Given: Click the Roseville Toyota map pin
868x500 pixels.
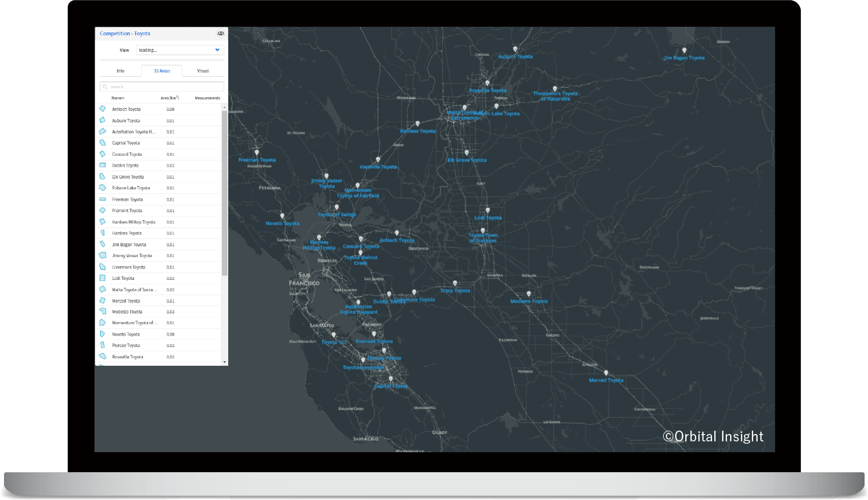Looking at the screenshot, I should 487,84.
